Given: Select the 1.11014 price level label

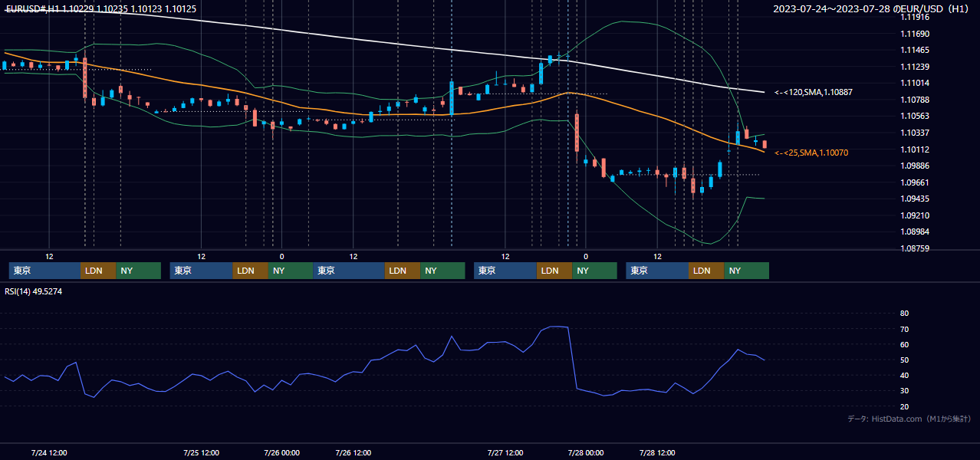Looking at the screenshot, I should point(914,83).
